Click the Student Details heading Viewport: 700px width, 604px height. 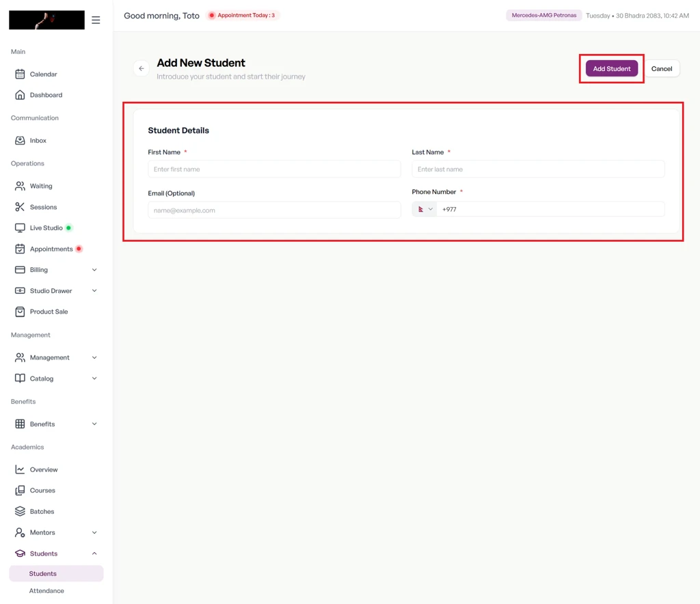point(178,131)
